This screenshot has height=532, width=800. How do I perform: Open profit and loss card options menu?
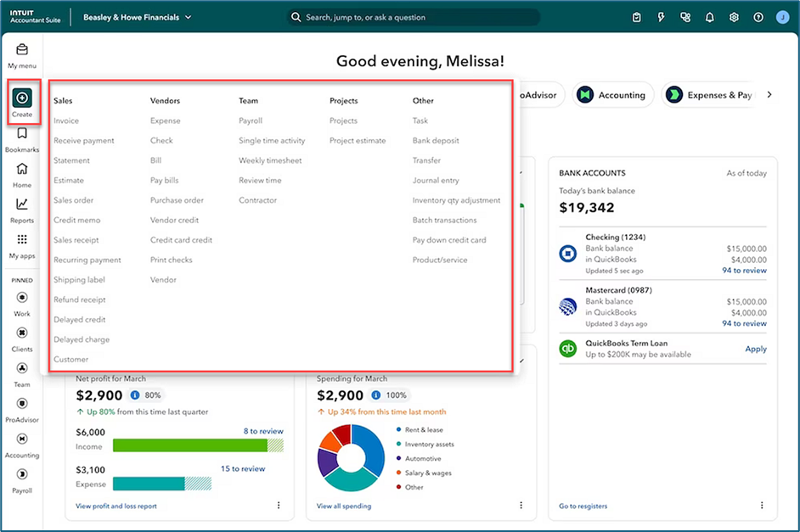pyautogui.click(x=278, y=506)
